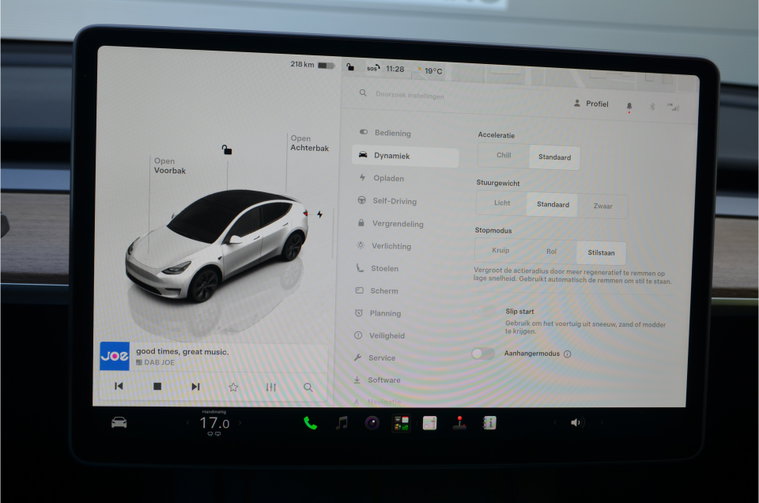759x503 pixels.
Task: Open the owner's manual info booklet icon
Action: [x=489, y=423]
